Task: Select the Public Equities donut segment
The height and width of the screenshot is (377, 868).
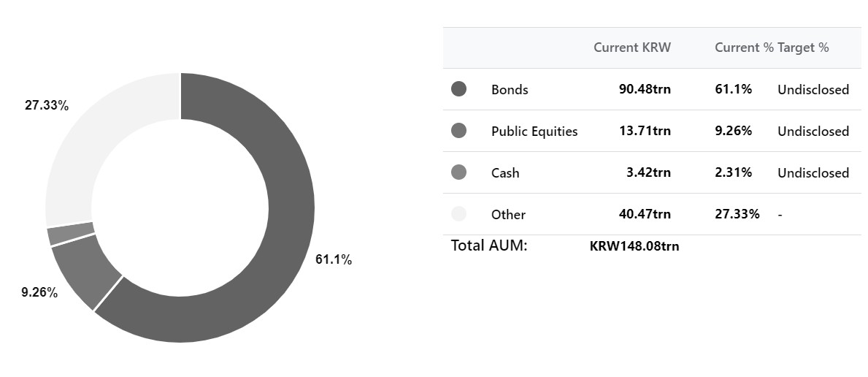Action: 83,270
